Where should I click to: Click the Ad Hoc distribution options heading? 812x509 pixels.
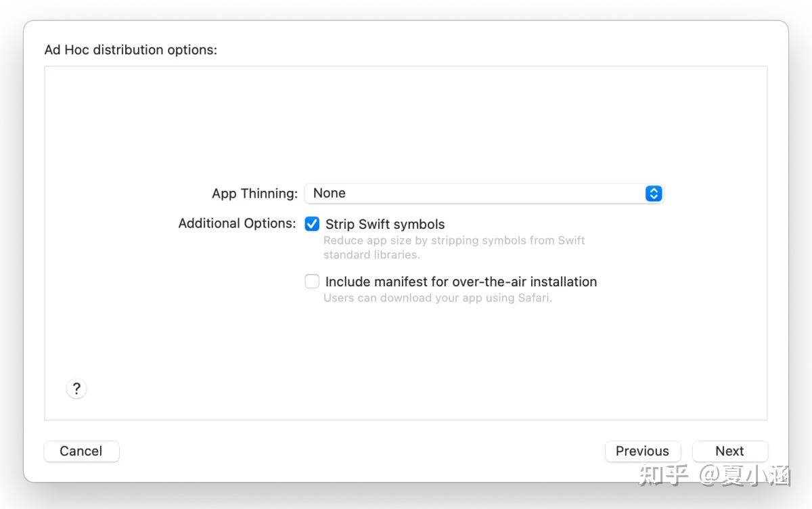(131, 50)
